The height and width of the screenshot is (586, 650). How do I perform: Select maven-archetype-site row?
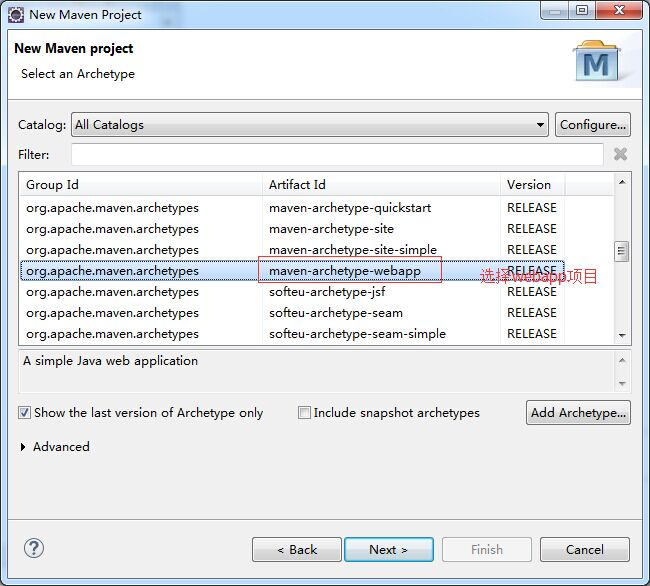point(292,229)
